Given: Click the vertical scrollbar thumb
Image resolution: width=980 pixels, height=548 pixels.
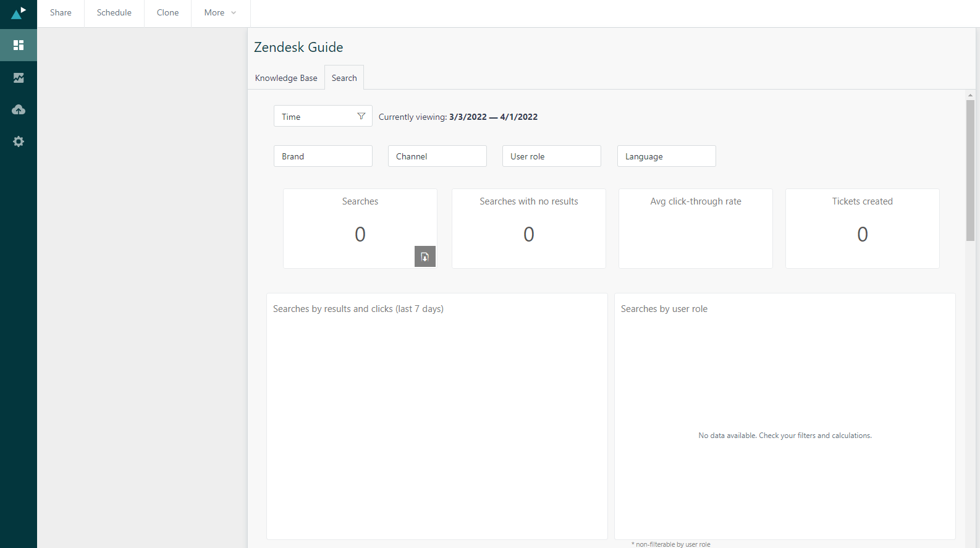Looking at the screenshot, I should pos(970,171).
